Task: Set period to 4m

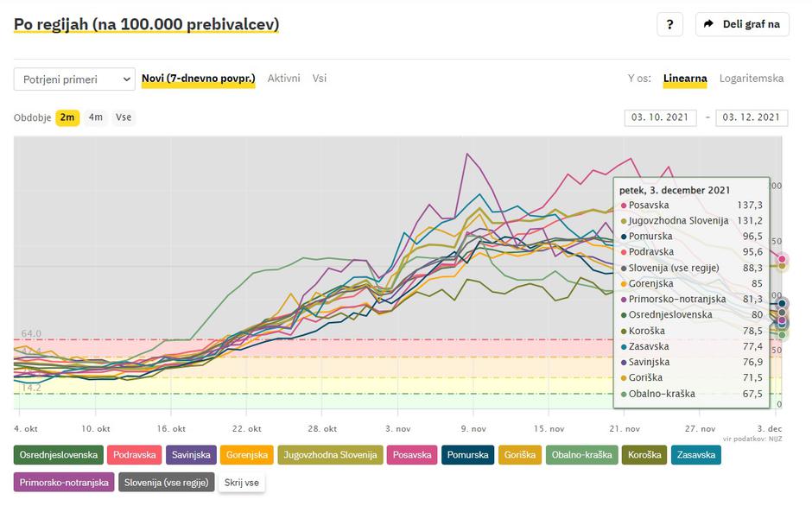Action: click(x=96, y=117)
